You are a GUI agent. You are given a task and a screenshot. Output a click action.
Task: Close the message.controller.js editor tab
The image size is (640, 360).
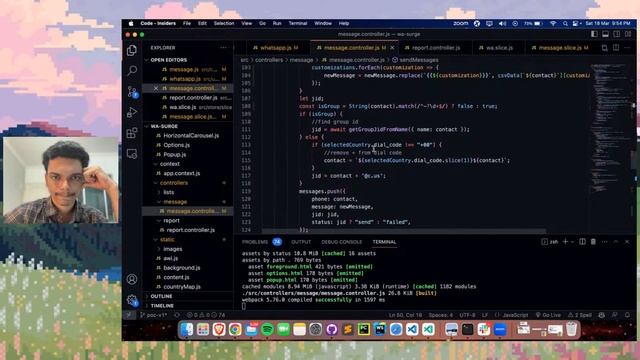coord(392,48)
